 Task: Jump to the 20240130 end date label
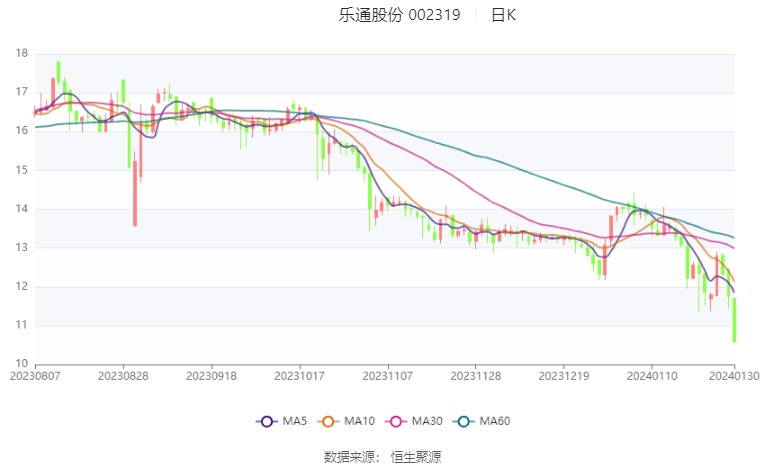(x=734, y=378)
